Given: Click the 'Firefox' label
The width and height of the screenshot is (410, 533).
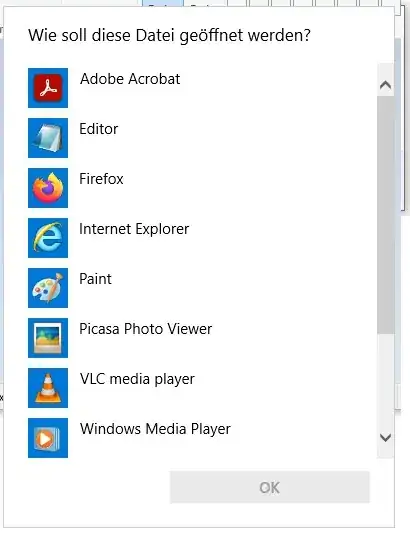Looking at the screenshot, I should (101, 179).
